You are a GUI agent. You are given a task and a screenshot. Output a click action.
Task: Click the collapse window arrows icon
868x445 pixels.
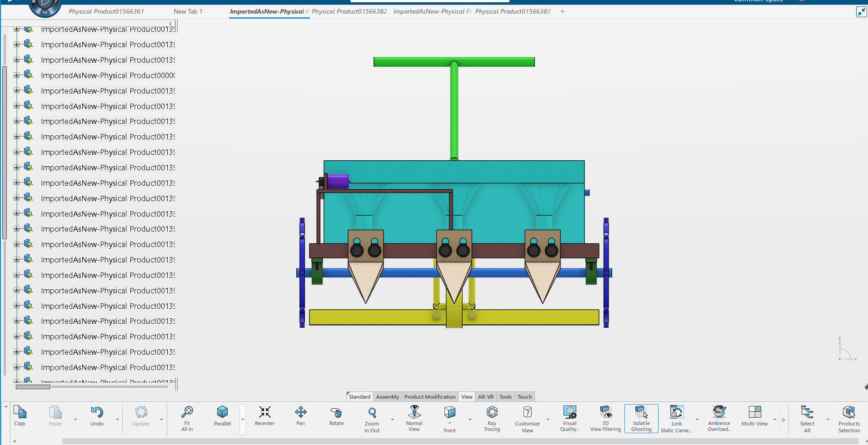tap(861, 12)
